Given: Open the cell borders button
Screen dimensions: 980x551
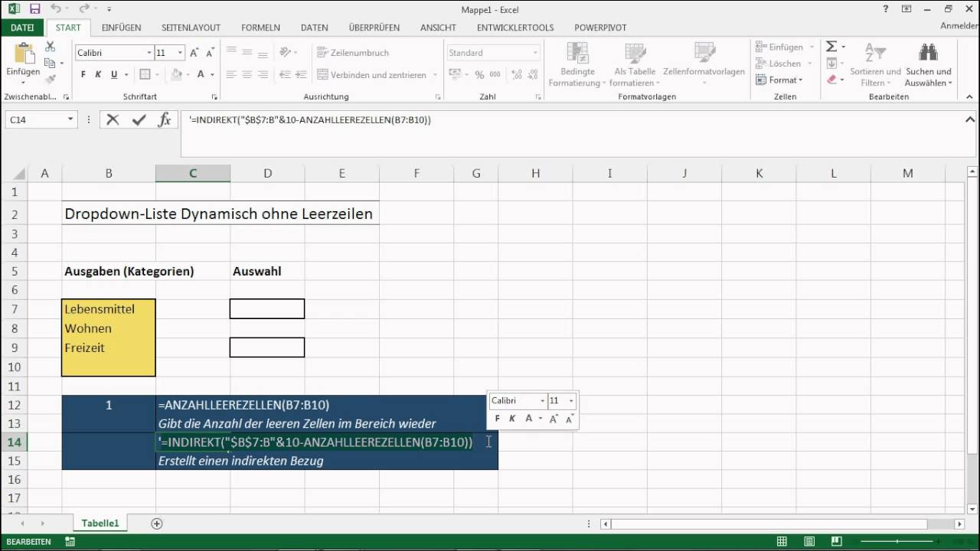Looking at the screenshot, I should 145,74.
